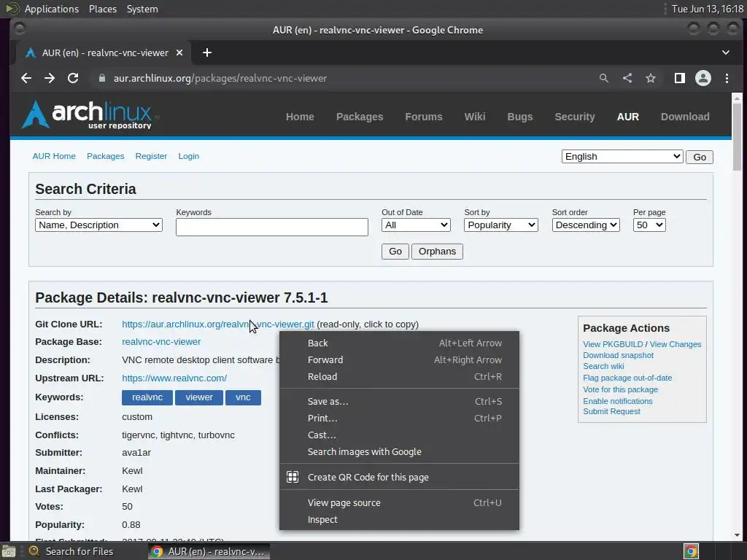
Task: Open the Security nav link
Action: click(x=575, y=117)
